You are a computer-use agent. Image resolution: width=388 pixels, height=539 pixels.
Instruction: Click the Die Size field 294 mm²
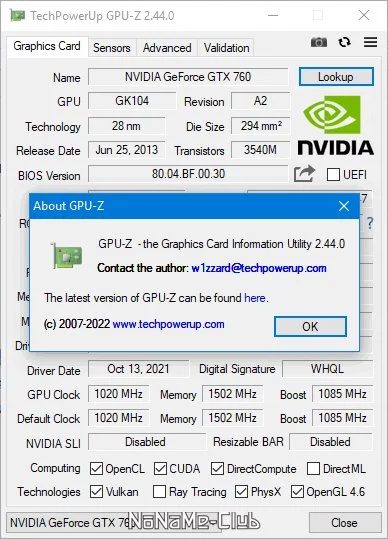(260, 126)
